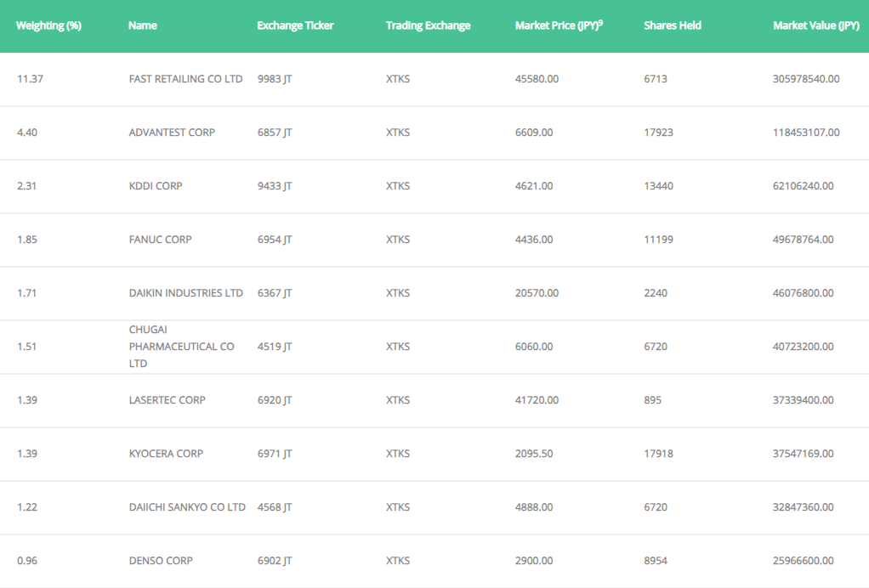
Task: Select the DENSO CORP name
Action: [161, 561]
